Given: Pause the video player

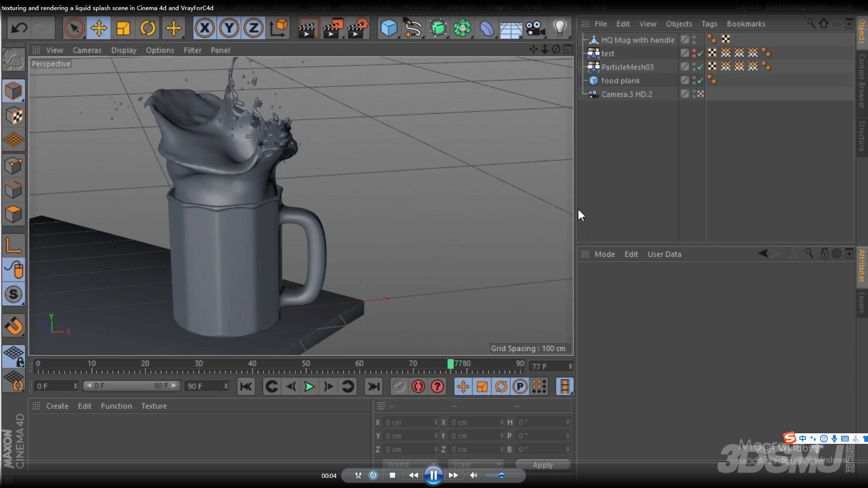Looking at the screenshot, I should [433, 476].
